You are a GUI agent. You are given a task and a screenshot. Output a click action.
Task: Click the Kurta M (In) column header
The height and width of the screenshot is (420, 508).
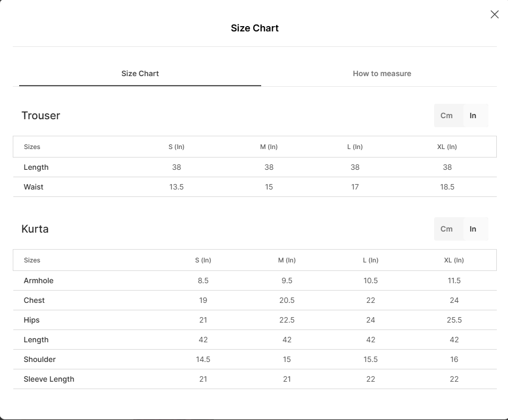point(287,260)
